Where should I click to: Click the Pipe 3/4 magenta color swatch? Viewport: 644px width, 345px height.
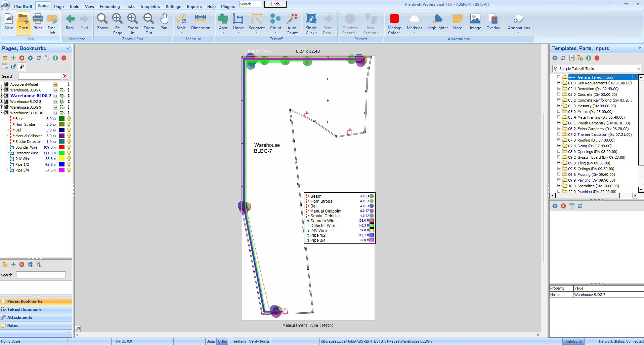coord(62,170)
